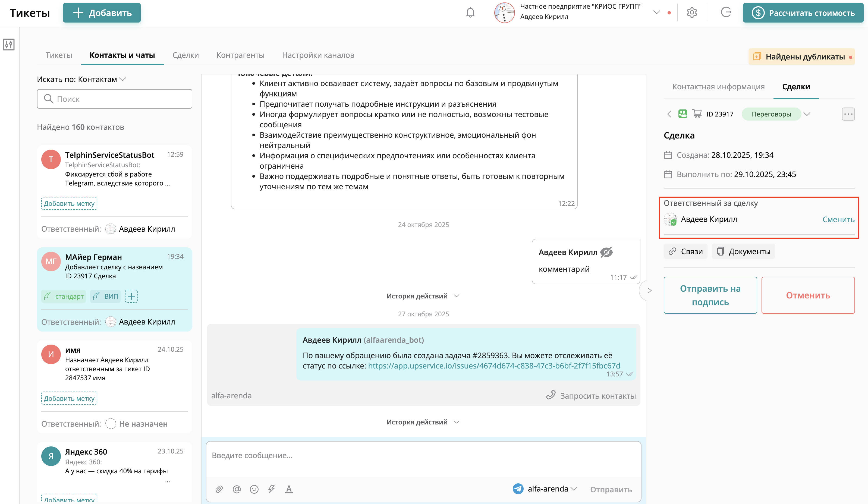Click the attach file paperclip icon

click(x=219, y=489)
